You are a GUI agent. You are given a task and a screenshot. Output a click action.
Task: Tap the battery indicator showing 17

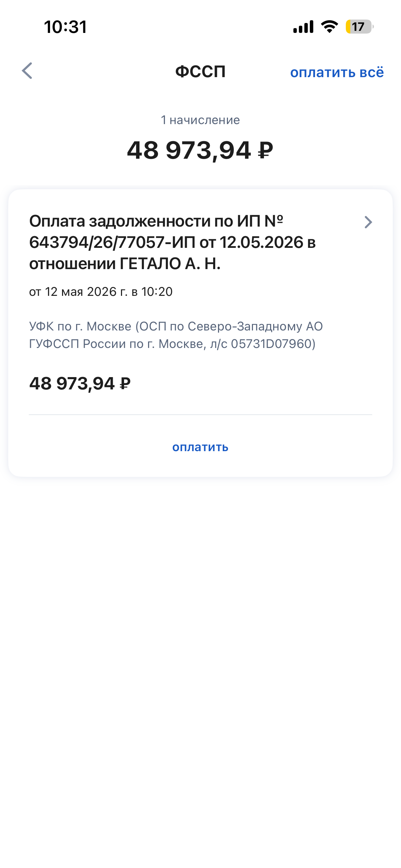[x=359, y=27]
